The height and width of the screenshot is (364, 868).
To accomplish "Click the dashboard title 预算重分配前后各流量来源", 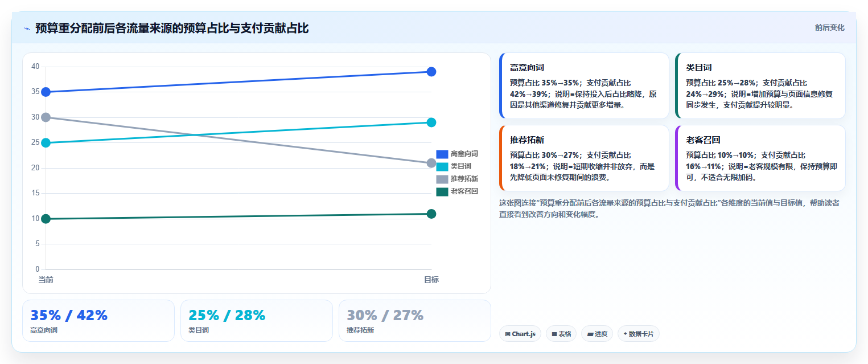I will point(172,28).
